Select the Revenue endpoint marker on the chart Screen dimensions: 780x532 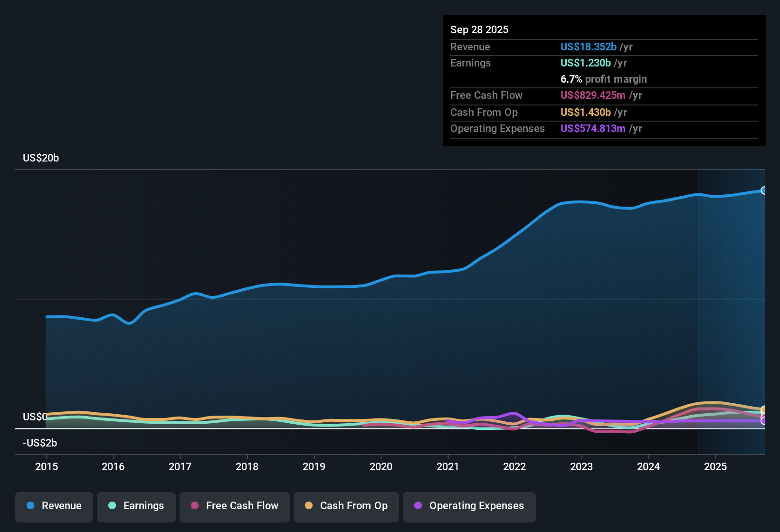click(x=764, y=190)
